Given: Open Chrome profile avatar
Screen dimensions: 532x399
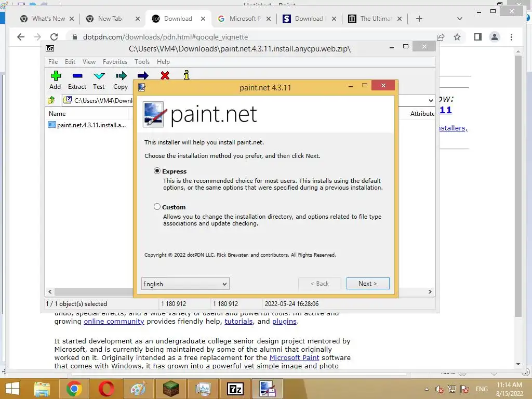Looking at the screenshot, I should click(495, 37).
